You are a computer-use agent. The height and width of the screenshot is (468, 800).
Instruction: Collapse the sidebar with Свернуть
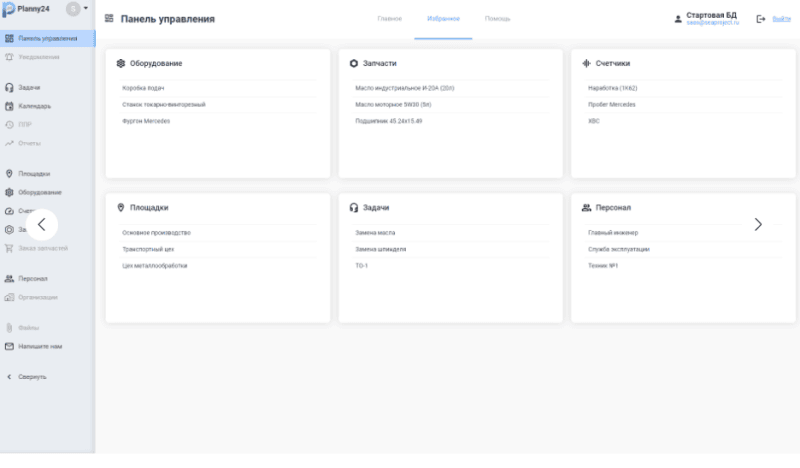(x=25, y=377)
